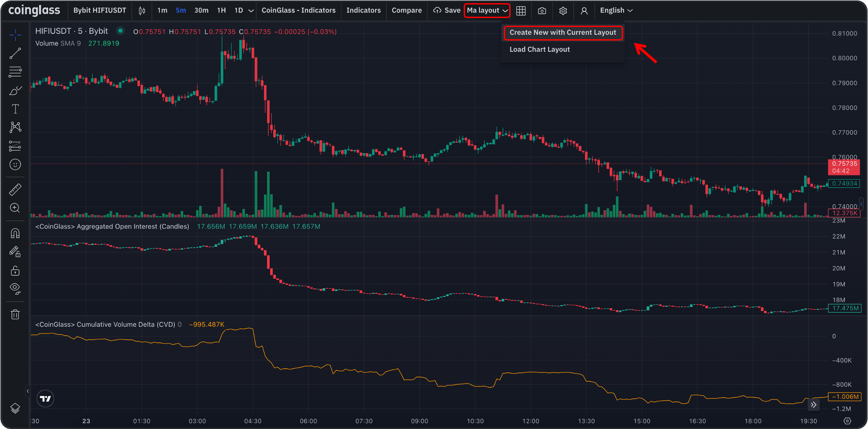This screenshot has width=868, height=429.
Task: Click the Aggregated Open Interest indicator legend
Action: [112, 226]
